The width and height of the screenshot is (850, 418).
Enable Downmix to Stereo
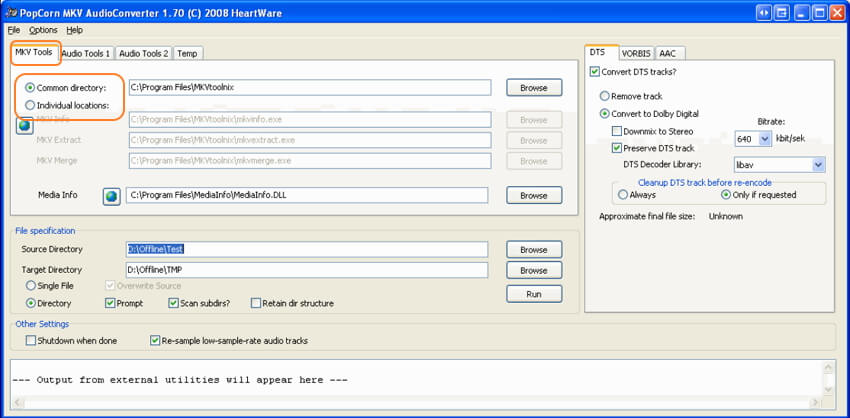click(616, 131)
